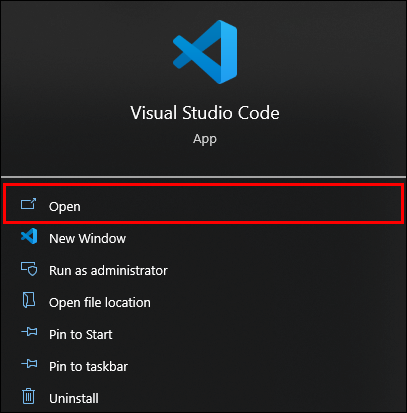Click the Open launch arrow icon
This screenshot has width=407, height=413.
[x=29, y=204]
